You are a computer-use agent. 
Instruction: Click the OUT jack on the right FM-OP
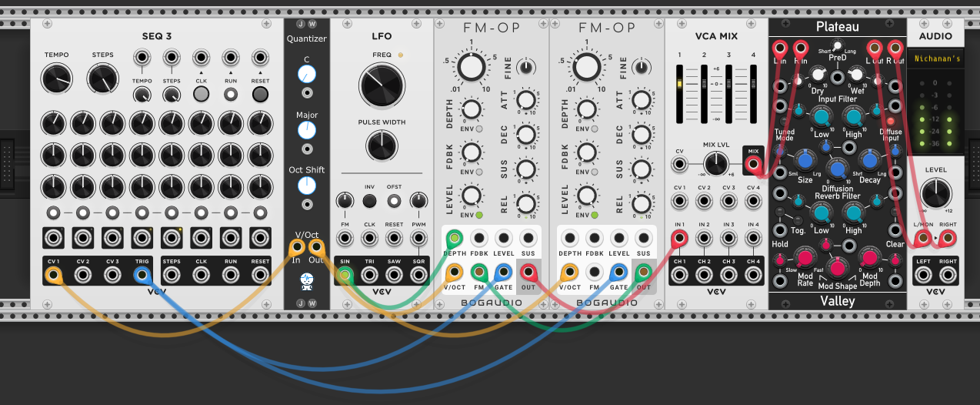coord(644,271)
